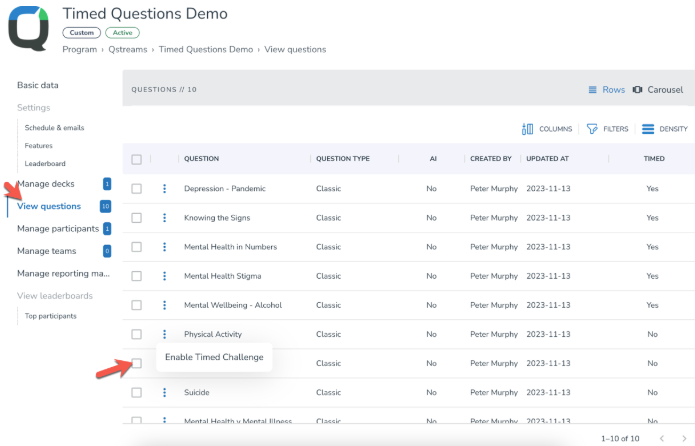This screenshot has height=446, width=695.
Task: Open Top participants leaderboard
Action: [x=51, y=316]
